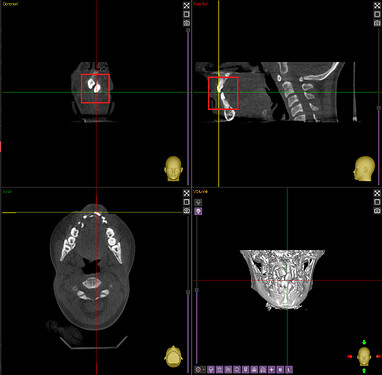
Task: Click the Volume view vertical slider handle
Action: pos(197,290)
